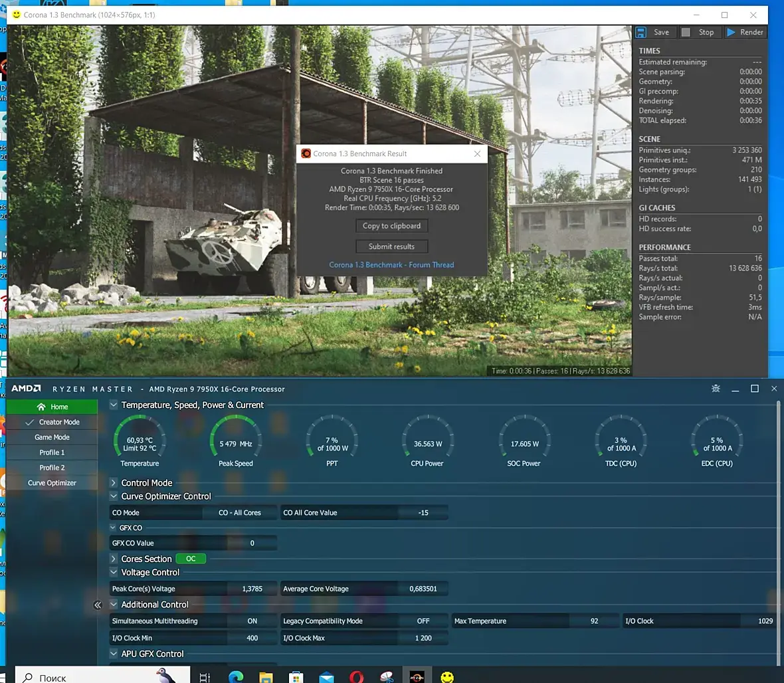
Task: Click I/O Clock value 1029
Action: click(765, 621)
